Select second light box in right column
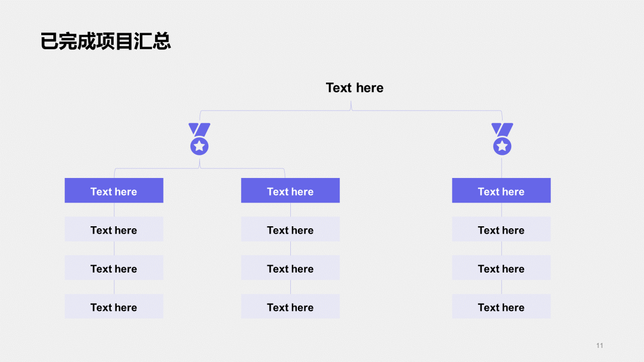Screen dimensions: 644x362 tap(501, 267)
